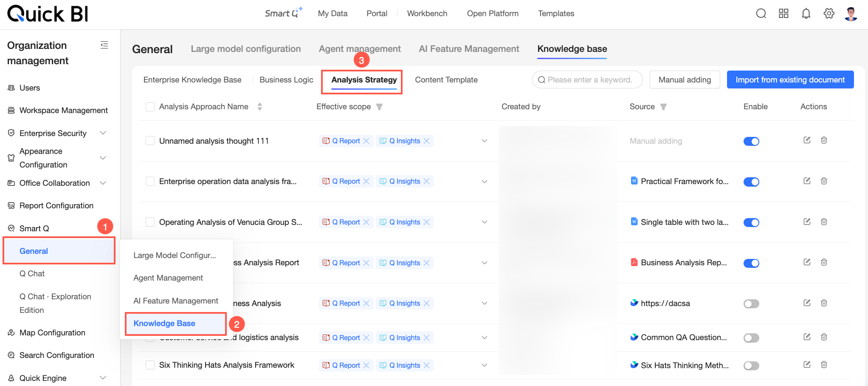
Task: Enable the Common QA Question strategy
Action: click(751, 338)
